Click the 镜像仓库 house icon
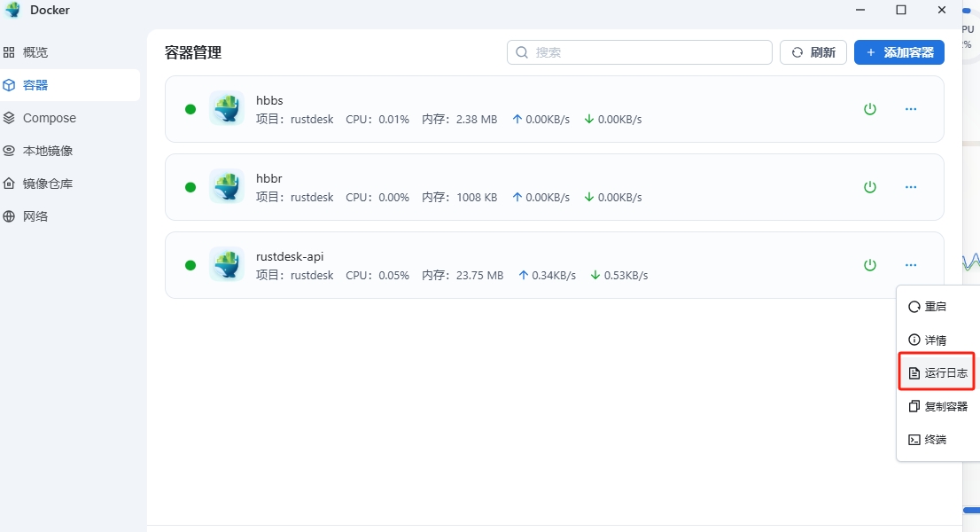 click(x=9, y=184)
